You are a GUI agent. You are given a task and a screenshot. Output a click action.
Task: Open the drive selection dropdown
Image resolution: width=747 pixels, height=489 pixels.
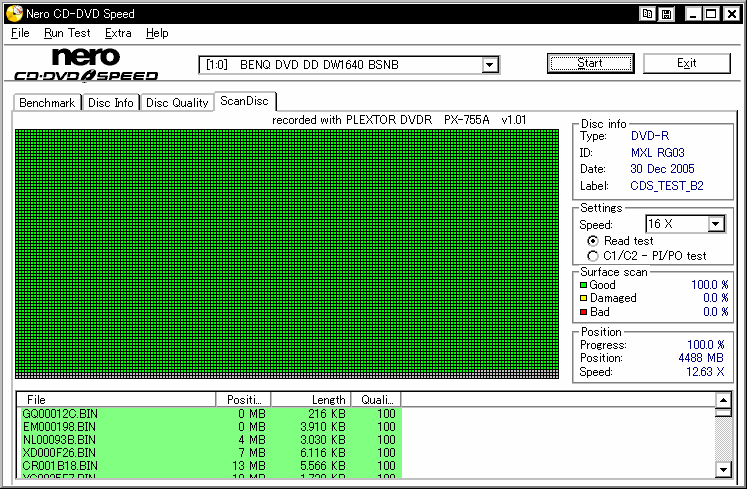(489, 65)
